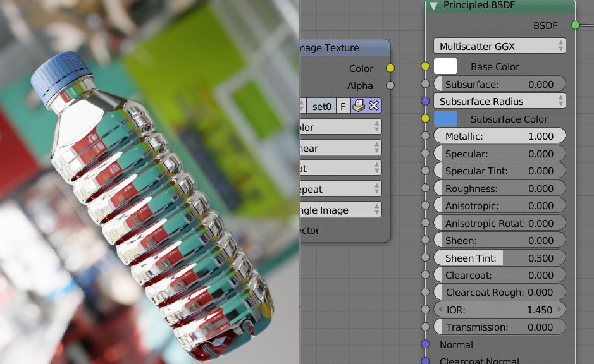Image resolution: width=594 pixels, height=364 pixels.
Task: Click the Metallic value slider
Action: pyautogui.click(x=499, y=136)
